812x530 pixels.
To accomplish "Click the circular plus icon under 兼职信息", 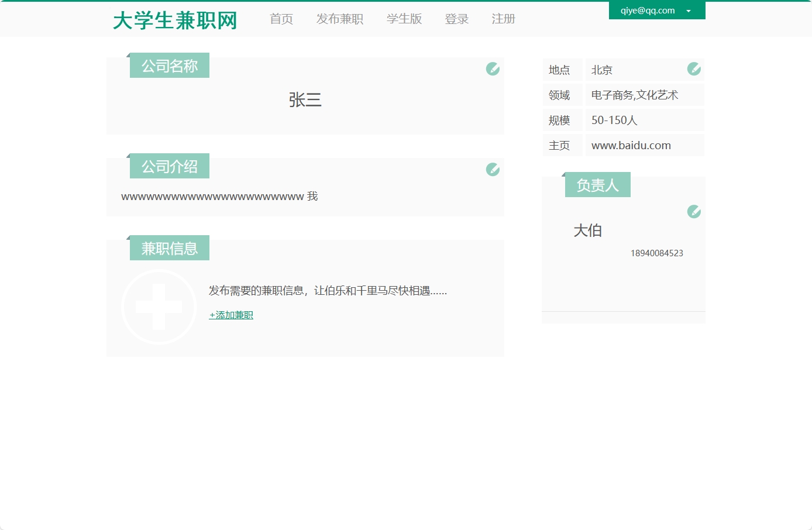I will pyautogui.click(x=159, y=306).
